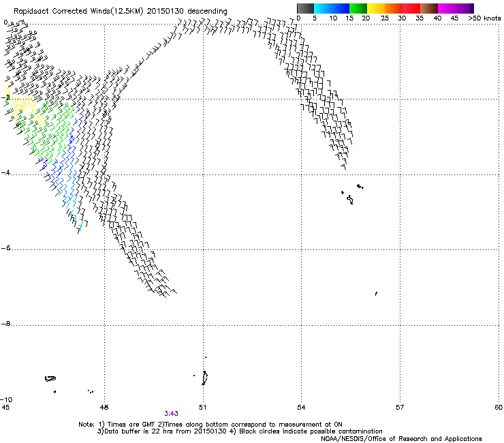Viewport: 504px width, 443px height.
Task: Click the dark purple 45-50 knots legend color
Action: click(x=464, y=8)
